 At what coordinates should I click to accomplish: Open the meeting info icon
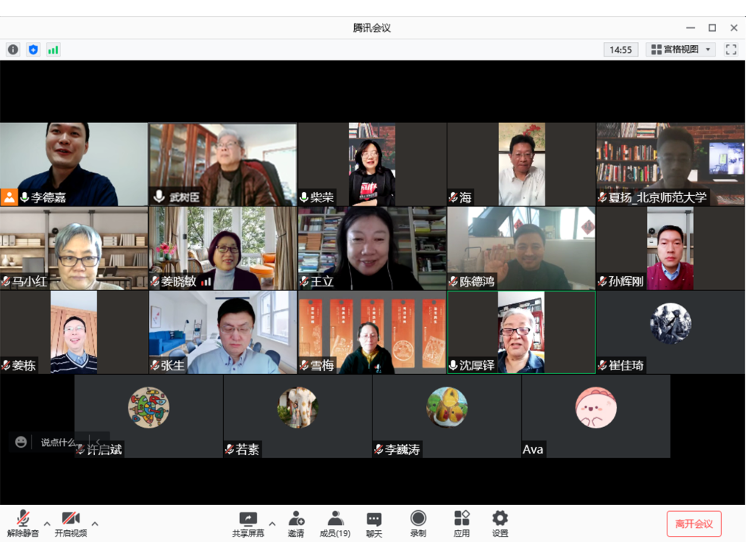point(13,50)
